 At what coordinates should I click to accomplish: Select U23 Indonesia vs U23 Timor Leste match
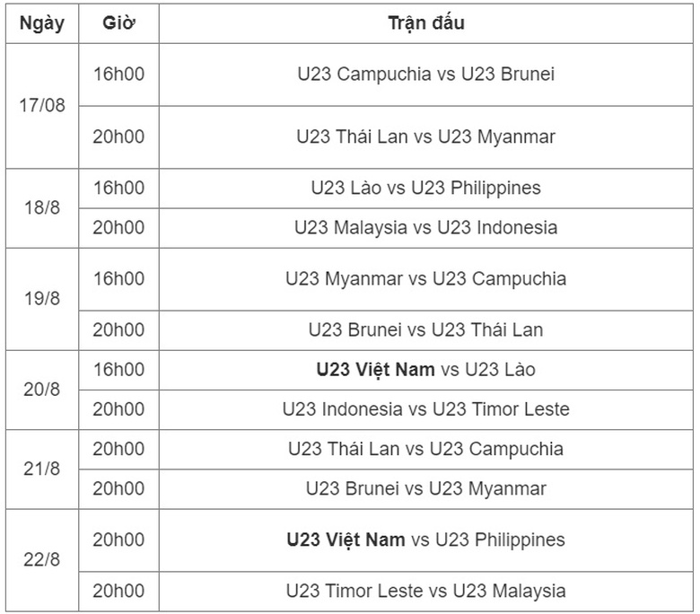pos(425,409)
